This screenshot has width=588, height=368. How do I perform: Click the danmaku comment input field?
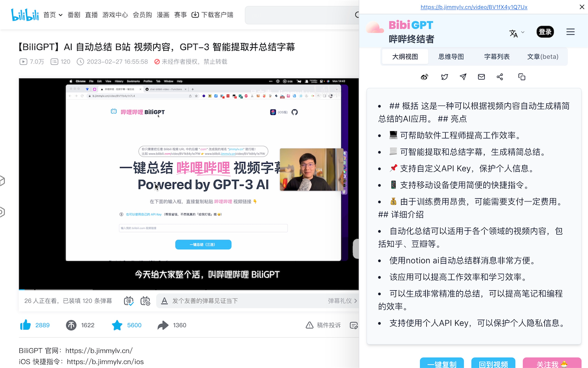click(x=230, y=300)
